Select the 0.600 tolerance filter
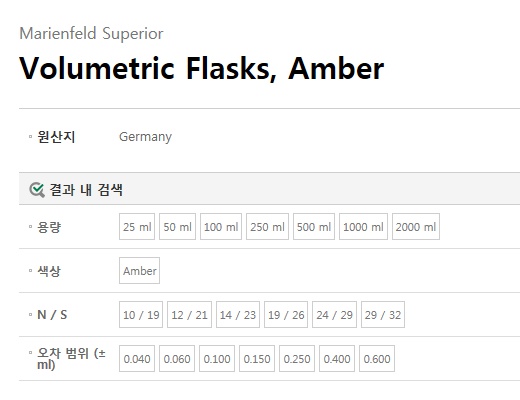This screenshot has width=520, height=400. click(x=377, y=359)
